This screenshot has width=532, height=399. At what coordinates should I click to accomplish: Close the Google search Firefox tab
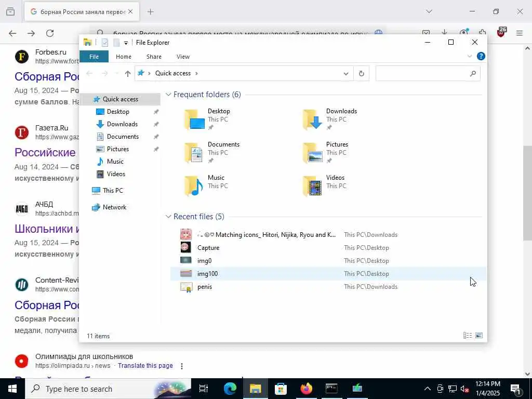[x=130, y=12]
